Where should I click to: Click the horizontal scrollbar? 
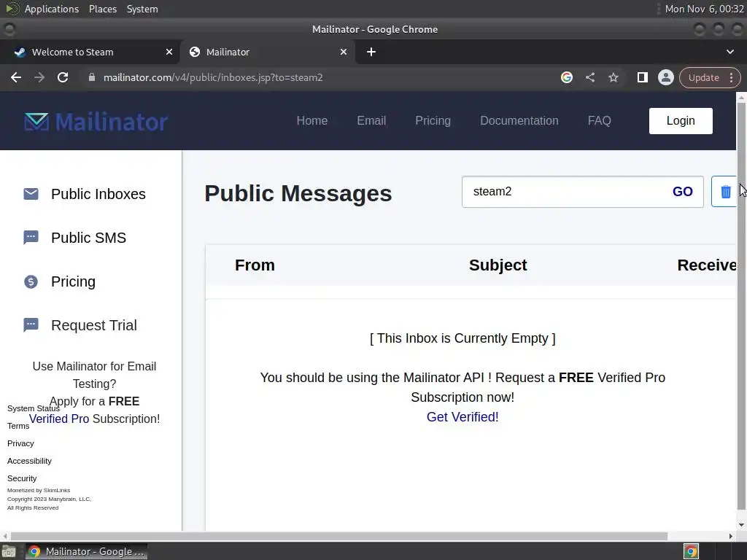(x=338, y=536)
